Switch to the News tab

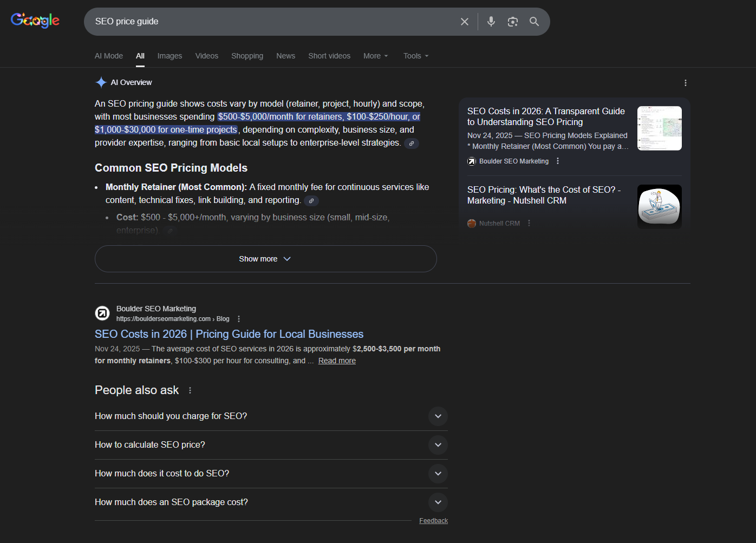click(285, 56)
